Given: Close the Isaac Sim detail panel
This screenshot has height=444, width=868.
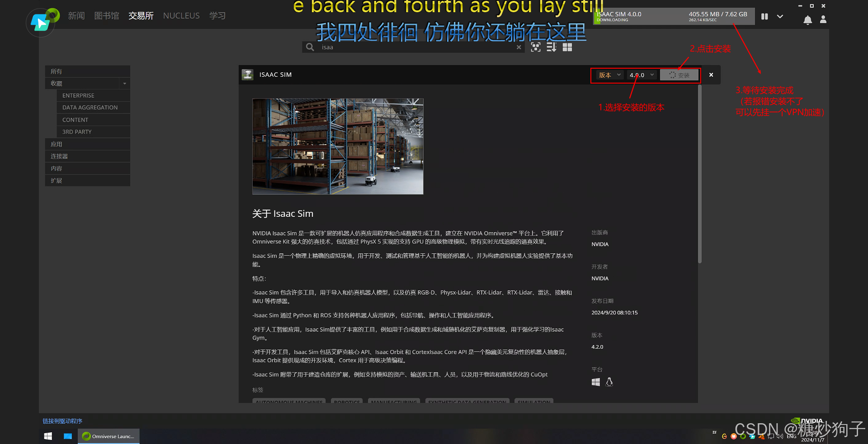Looking at the screenshot, I should coord(711,75).
